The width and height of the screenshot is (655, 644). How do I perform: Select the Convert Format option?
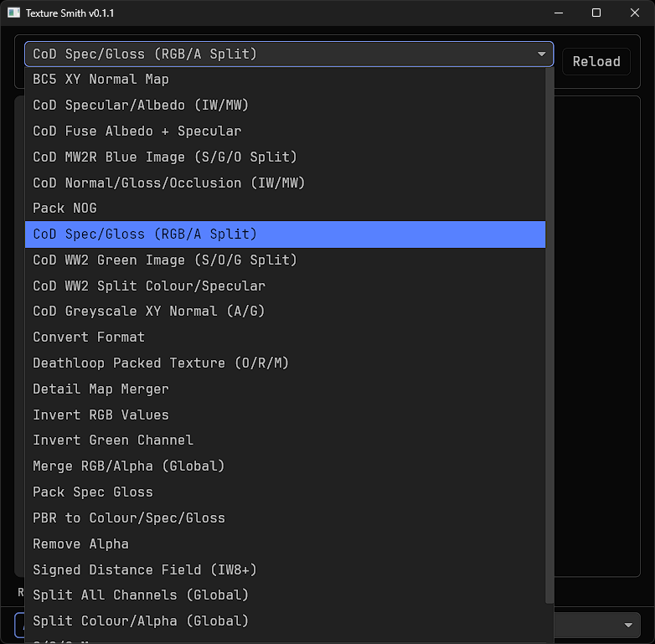[286, 337]
